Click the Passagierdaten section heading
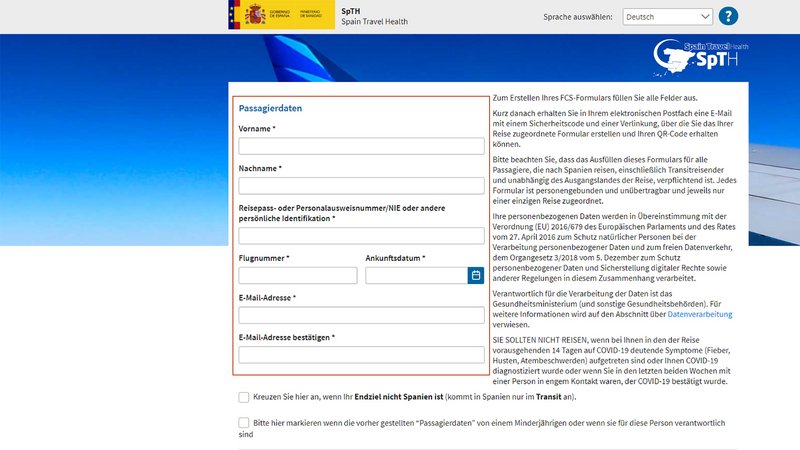The height and width of the screenshot is (450, 800). tap(270, 108)
